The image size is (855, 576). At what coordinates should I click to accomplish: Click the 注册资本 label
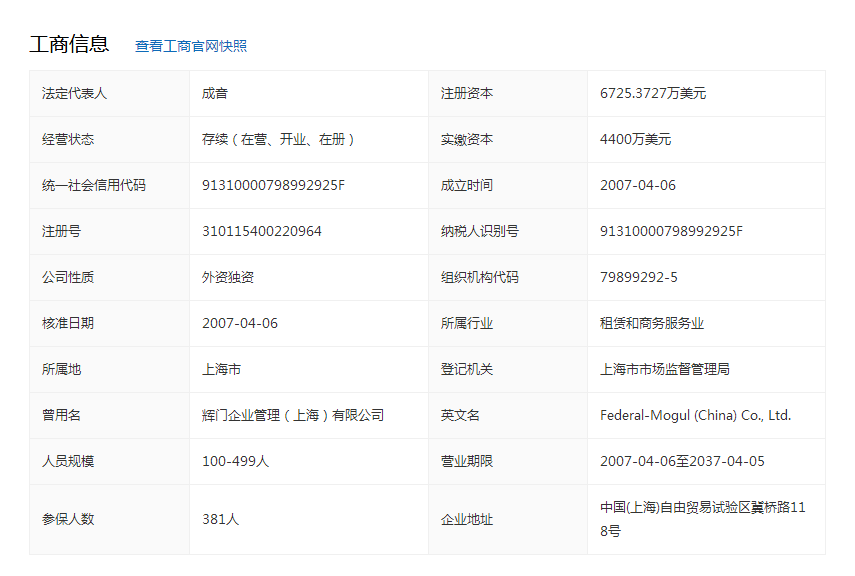[x=467, y=93]
